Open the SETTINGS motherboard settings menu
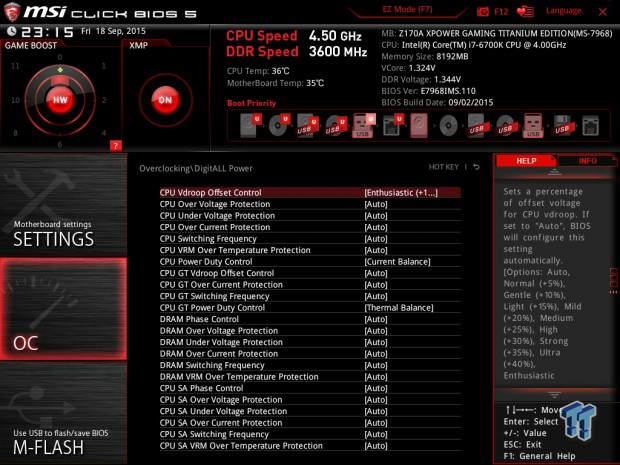This screenshot has height=465, width=620. 63,205
